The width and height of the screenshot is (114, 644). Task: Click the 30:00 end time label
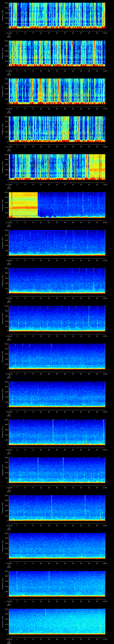click(105, 601)
